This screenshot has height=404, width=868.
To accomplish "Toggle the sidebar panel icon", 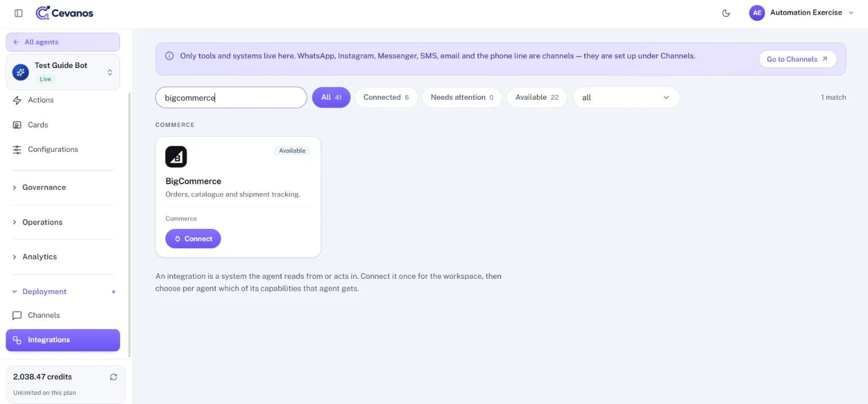I will click(19, 13).
